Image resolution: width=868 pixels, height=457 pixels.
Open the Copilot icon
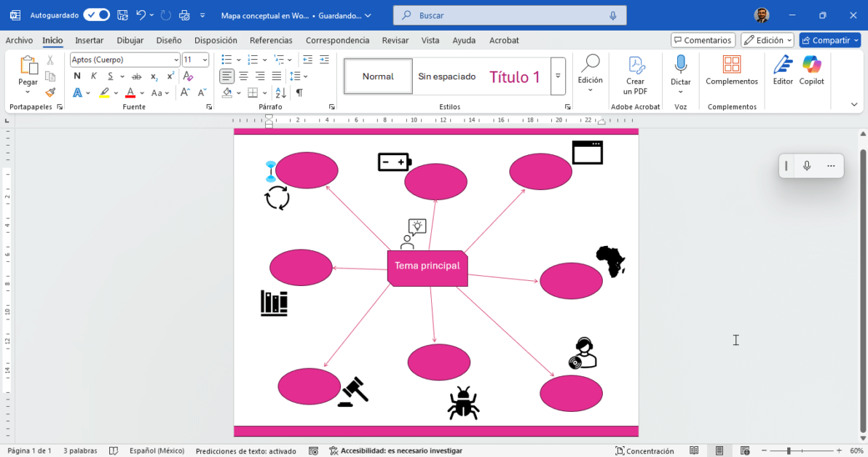(x=811, y=65)
